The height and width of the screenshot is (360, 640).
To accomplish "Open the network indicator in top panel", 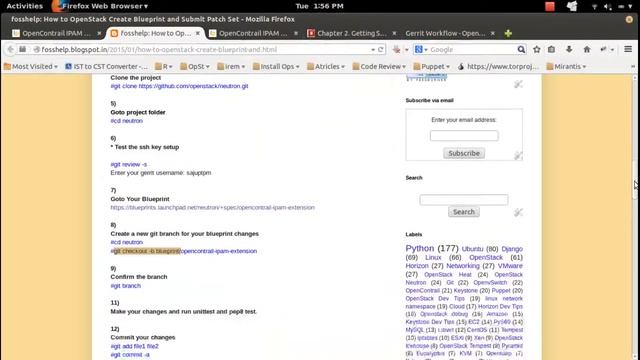I will point(594,7).
